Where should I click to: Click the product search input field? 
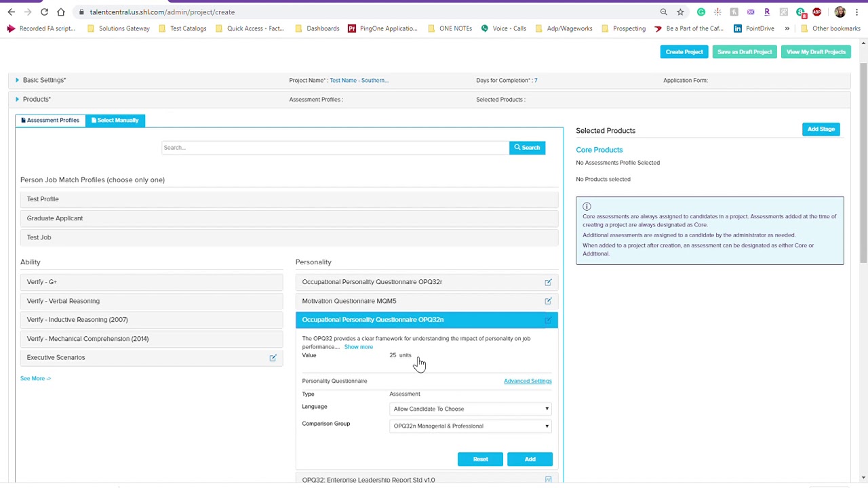pos(335,148)
